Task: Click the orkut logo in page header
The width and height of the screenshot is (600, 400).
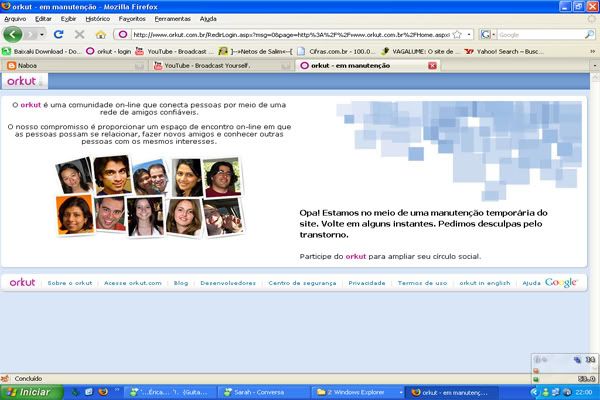Action: [23, 81]
